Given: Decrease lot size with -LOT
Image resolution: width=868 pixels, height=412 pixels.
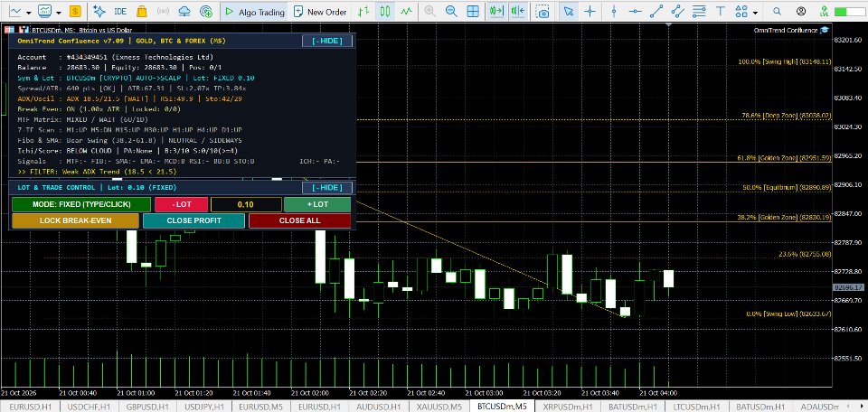Looking at the screenshot, I should tap(182, 204).
